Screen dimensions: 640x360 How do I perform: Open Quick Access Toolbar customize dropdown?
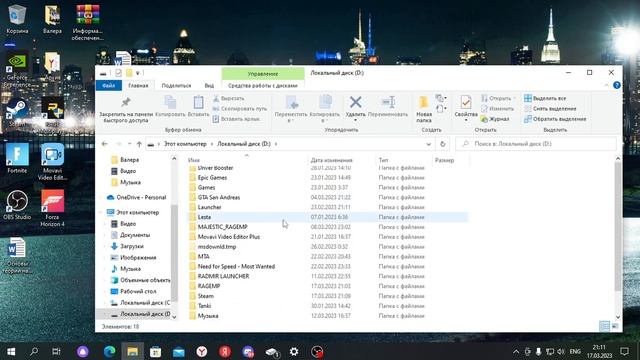pos(138,73)
